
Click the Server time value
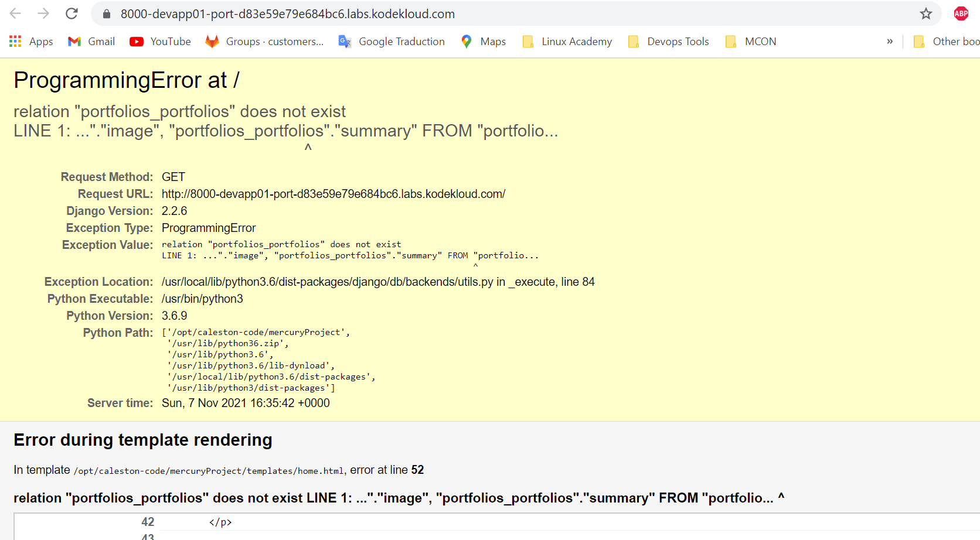(x=246, y=403)
